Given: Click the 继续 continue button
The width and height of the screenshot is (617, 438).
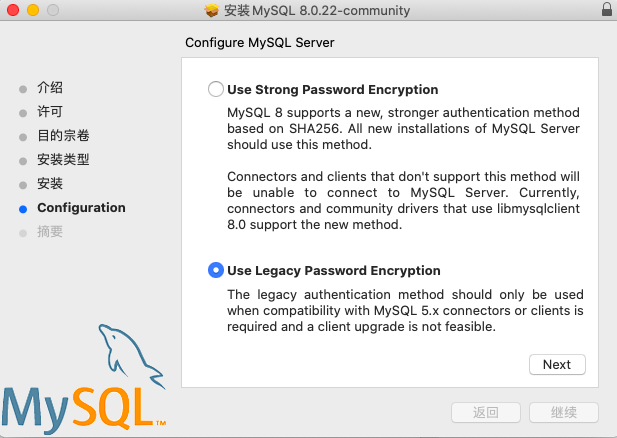Looking at the screenshot, I should [564, 412].
